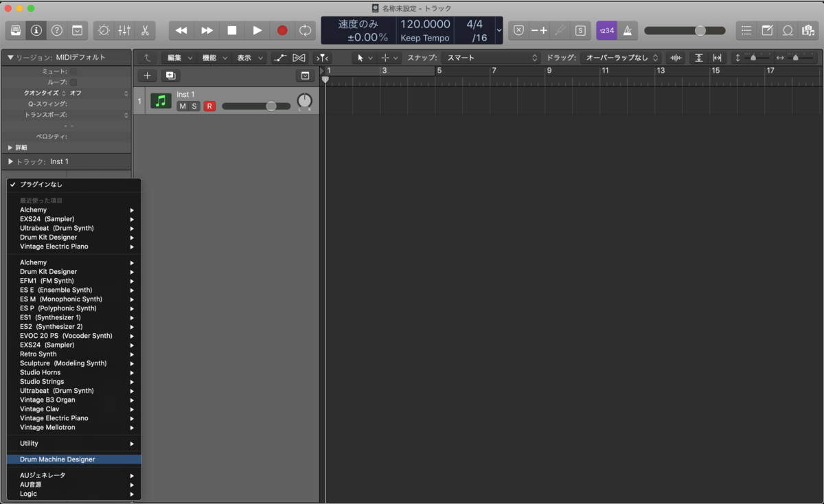Adjust the master volume slider
Viewport: 824px width, 504px height.
click(685, 30)
